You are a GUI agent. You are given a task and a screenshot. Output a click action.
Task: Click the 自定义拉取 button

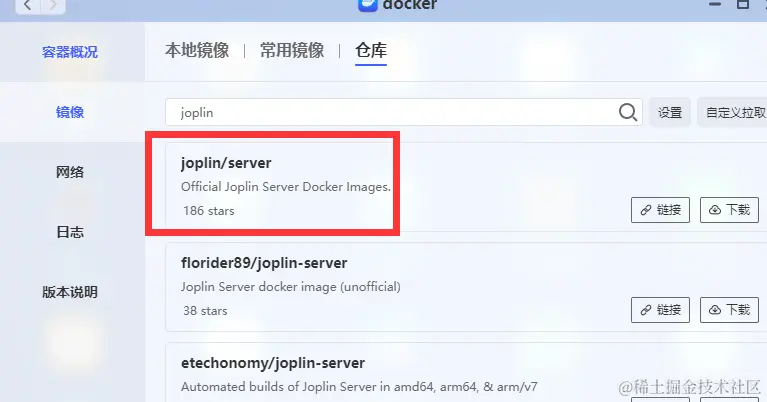pos(732,112)
